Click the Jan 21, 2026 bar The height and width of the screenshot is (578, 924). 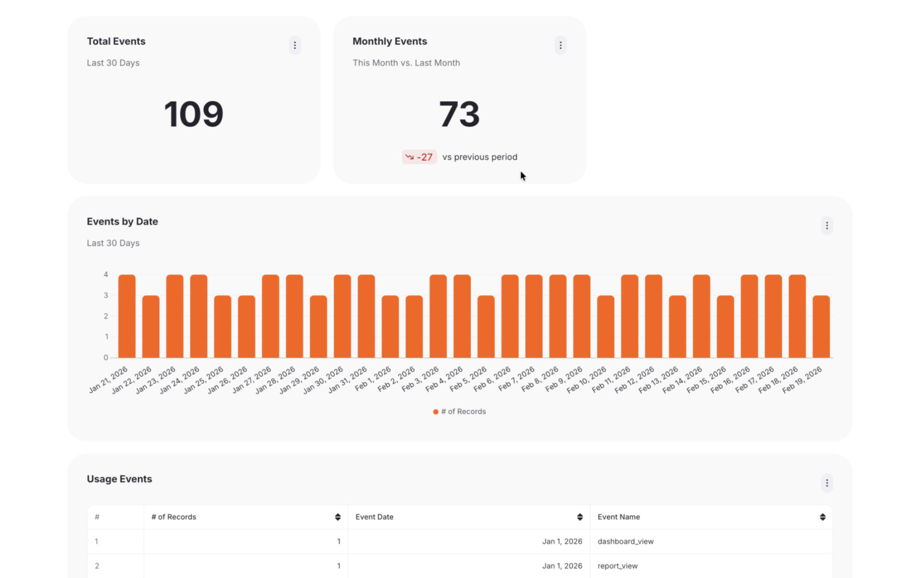(x=127, y=316)
